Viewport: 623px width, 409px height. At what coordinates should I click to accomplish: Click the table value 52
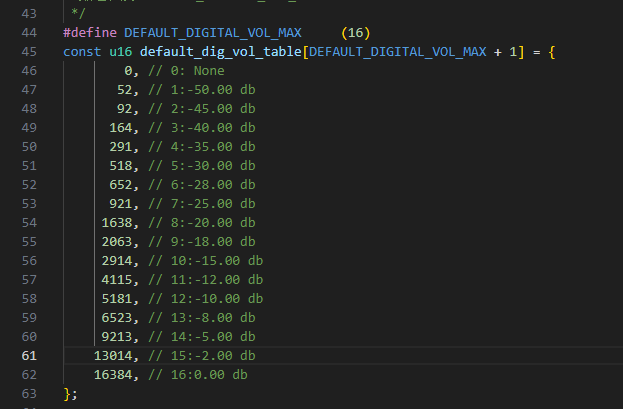tap(124, 90)
